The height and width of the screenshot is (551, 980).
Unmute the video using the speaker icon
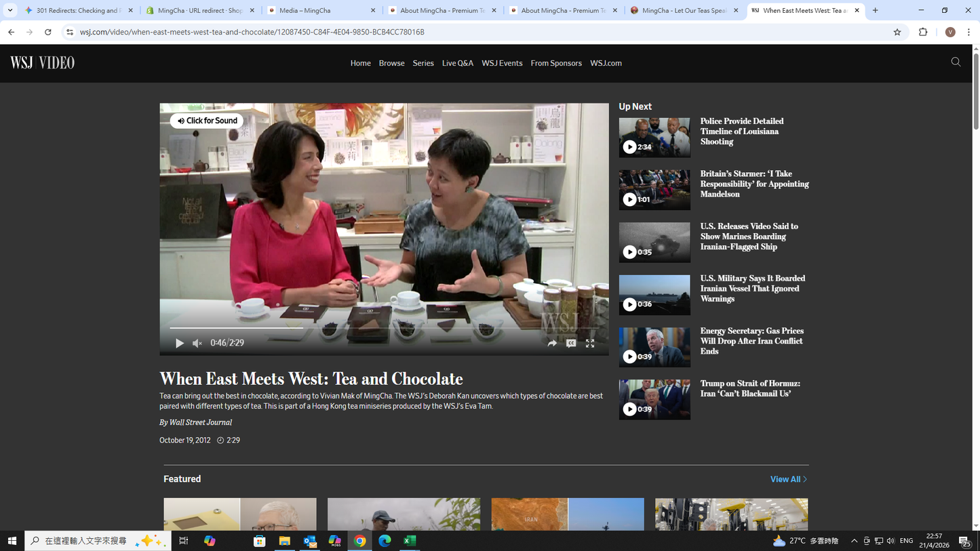[x=197, y=344]
